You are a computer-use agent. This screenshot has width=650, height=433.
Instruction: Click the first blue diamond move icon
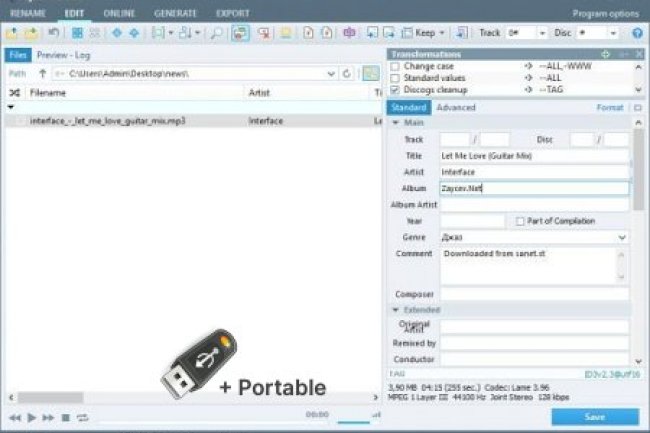(x=117, y=33)
